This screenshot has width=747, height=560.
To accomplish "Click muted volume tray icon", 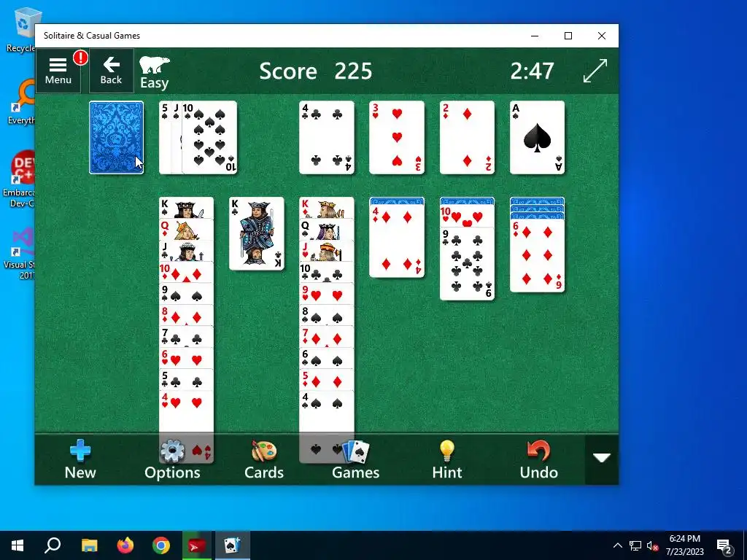I will tap(653, 545).
